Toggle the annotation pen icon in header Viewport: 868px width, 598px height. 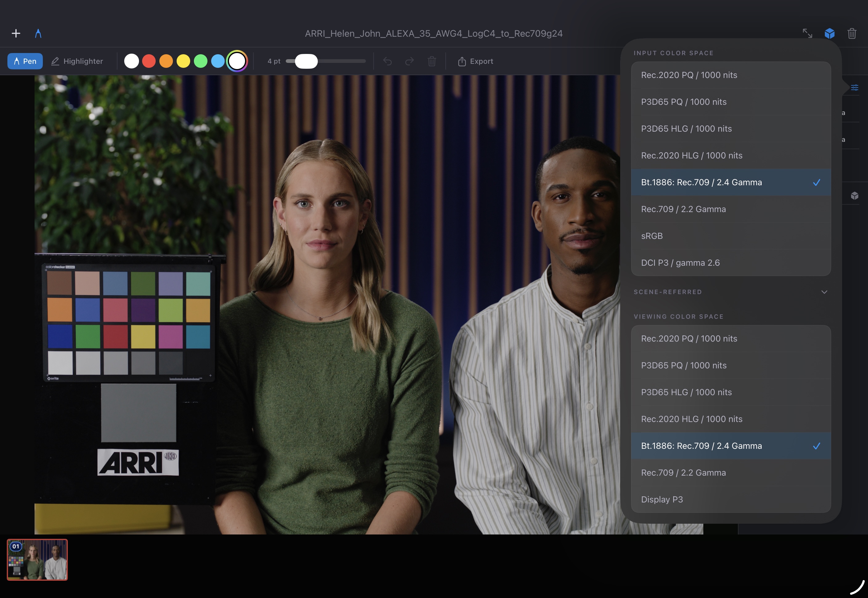[x=38, y=34]
